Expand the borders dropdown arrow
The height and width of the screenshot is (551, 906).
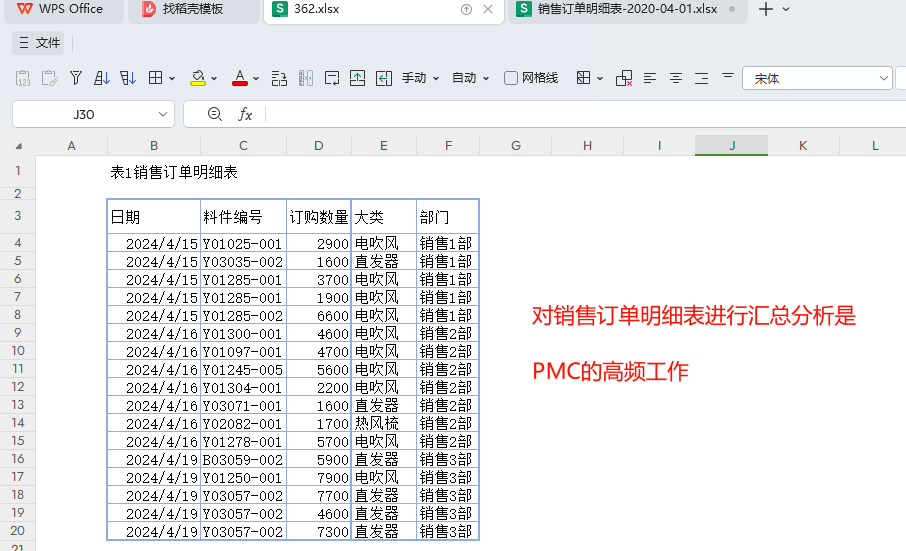click(x=172, y=78)
